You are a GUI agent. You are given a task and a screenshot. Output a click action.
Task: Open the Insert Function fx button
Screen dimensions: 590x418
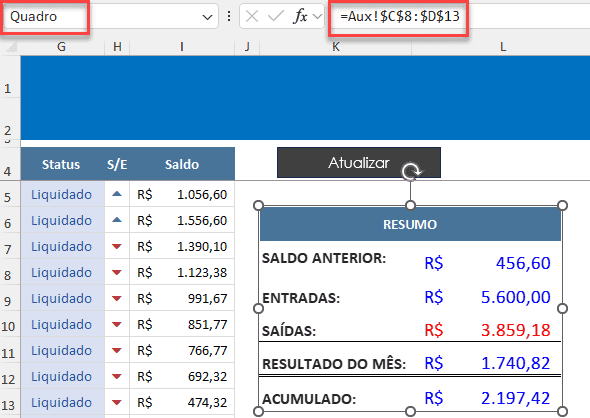(300, 16)
